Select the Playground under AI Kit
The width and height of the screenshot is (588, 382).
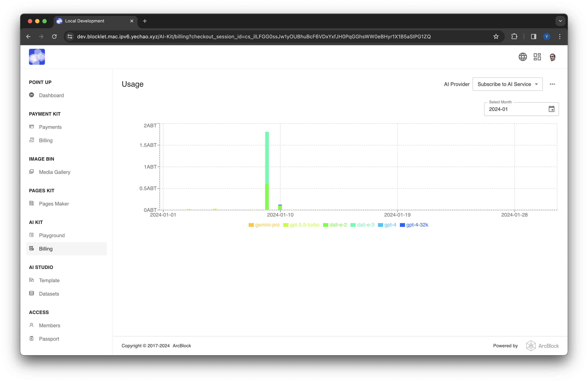(x=52, y=235)
